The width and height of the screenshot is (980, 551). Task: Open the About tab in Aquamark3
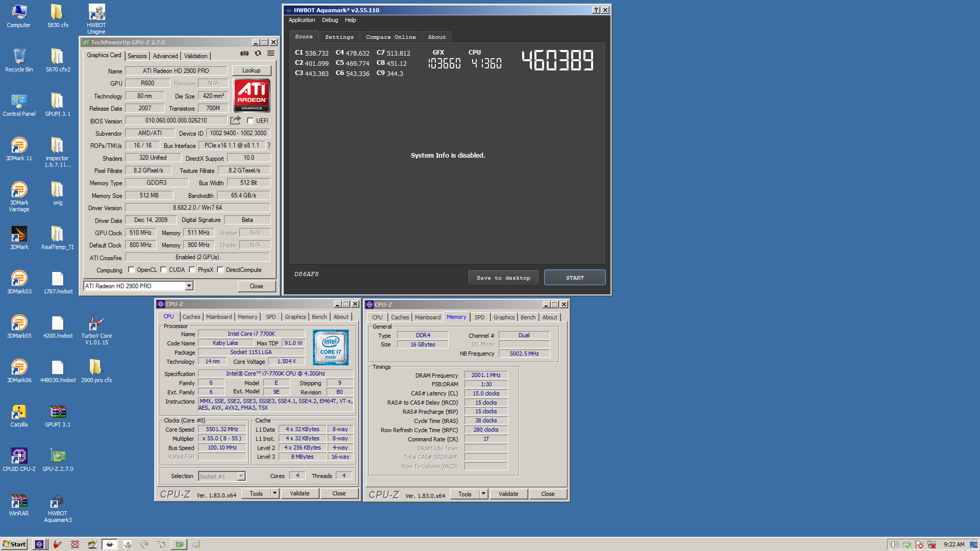point(436,37)
